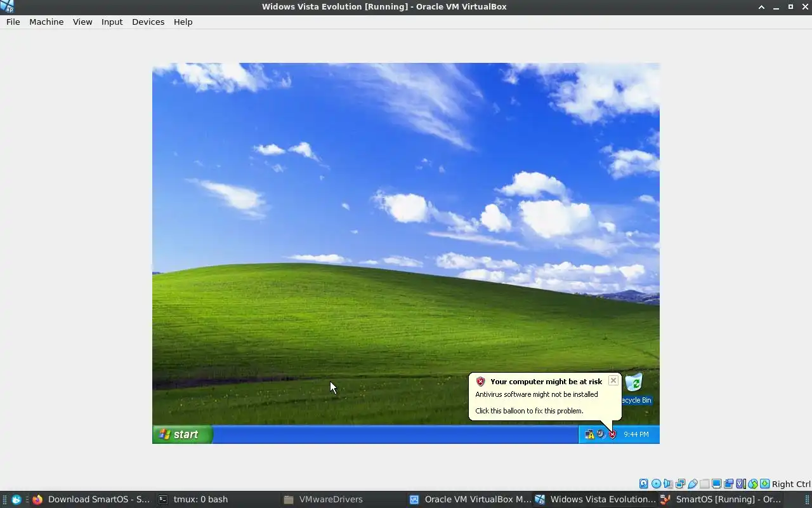The image size is (812, 508).
Task: Click the optical disk indicator icon
Action: pyautogui.click(x=656, y=484)
